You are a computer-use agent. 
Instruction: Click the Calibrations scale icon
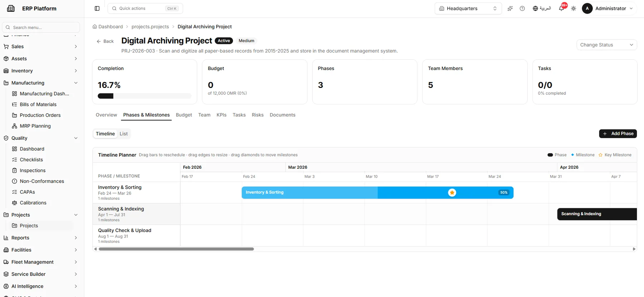(15, 203)
